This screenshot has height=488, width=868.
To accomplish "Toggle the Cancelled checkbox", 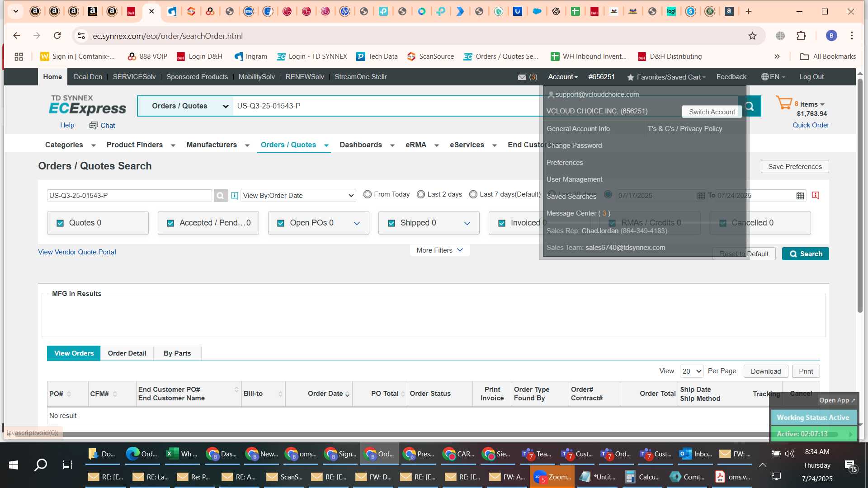I will [723, 223].
